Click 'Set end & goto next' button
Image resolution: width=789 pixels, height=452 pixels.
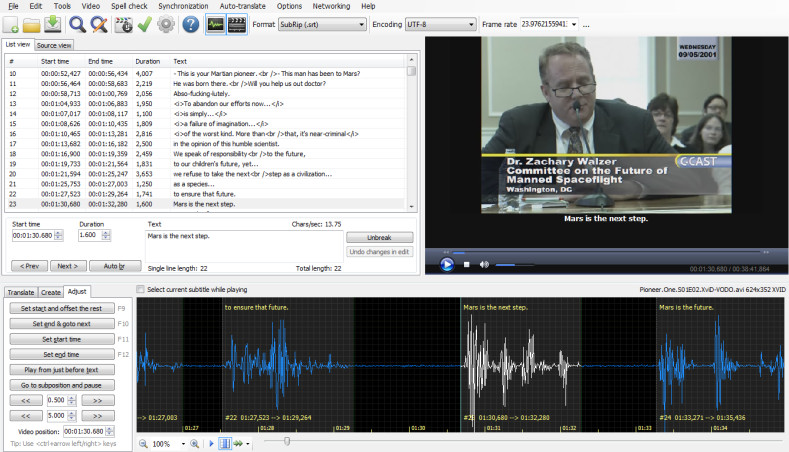click(x=61, y=324)
